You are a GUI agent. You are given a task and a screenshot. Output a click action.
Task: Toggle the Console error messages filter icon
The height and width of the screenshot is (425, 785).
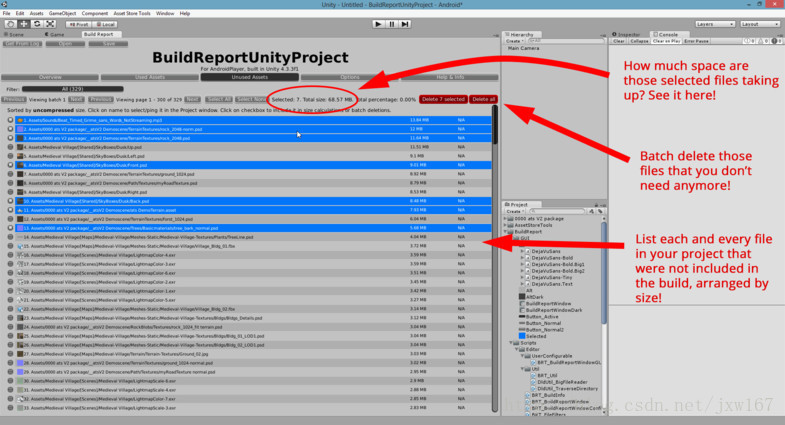776,41
